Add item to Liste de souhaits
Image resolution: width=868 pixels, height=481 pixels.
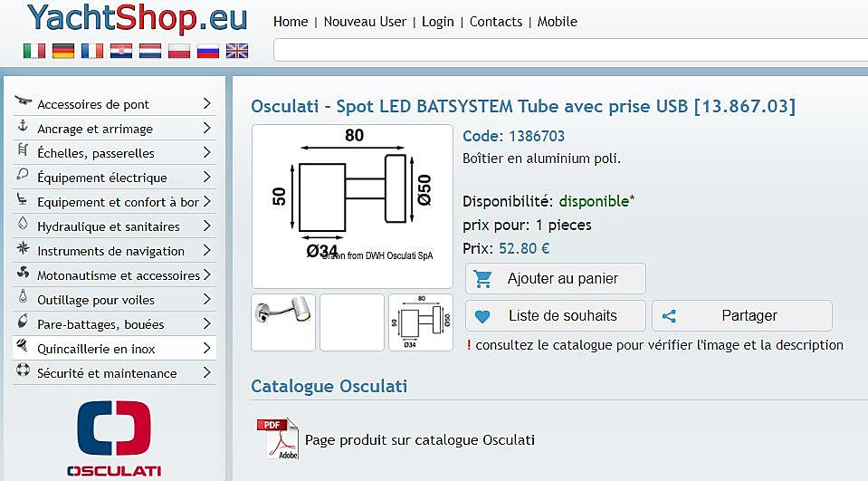tap(555, 316)
